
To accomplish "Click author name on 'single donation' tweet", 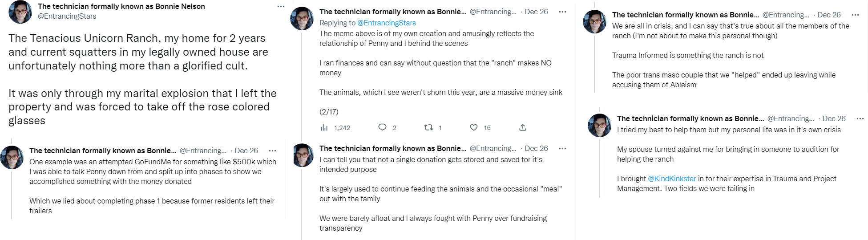I will click(392, 148).
